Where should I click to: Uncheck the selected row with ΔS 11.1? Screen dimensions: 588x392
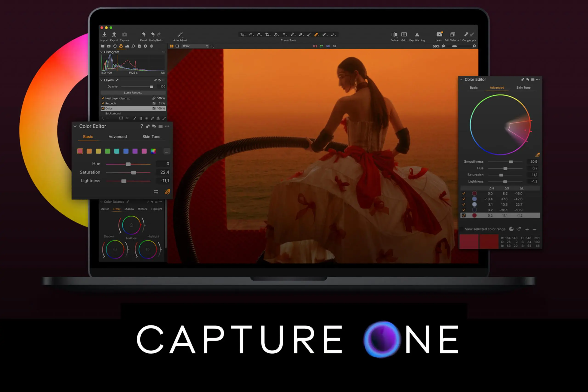464,215
